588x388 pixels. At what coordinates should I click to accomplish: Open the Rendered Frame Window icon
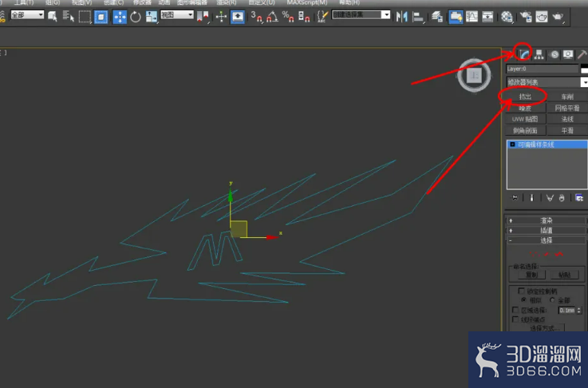click(542, 17)
